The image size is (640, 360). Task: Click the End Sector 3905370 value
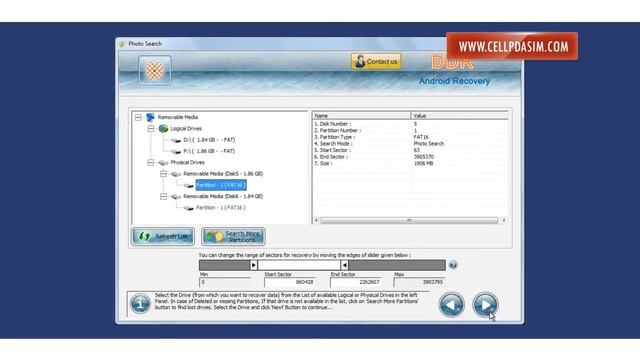424,157
